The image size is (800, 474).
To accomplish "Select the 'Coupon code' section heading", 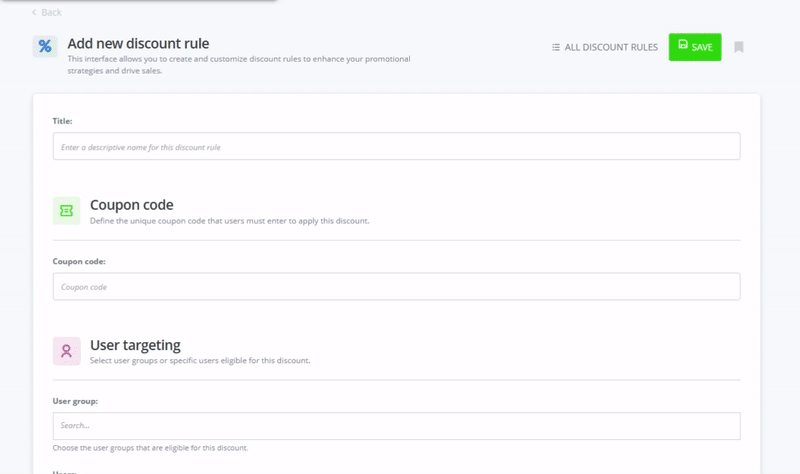I will (132, 205).
